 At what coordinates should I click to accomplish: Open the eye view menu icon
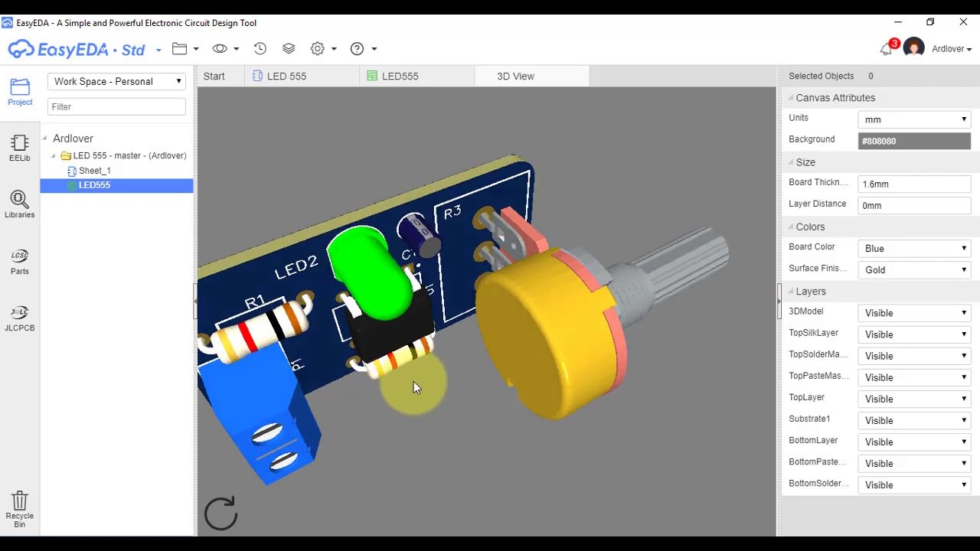220,48
